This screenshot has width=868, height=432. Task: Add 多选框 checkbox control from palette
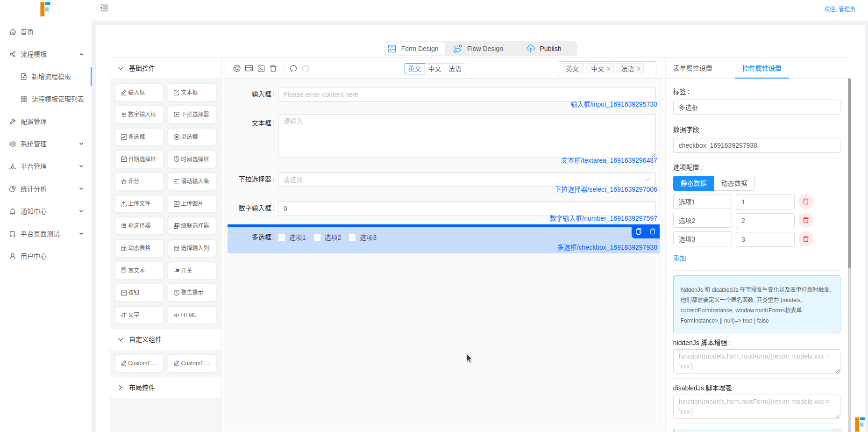pos(139,137)
